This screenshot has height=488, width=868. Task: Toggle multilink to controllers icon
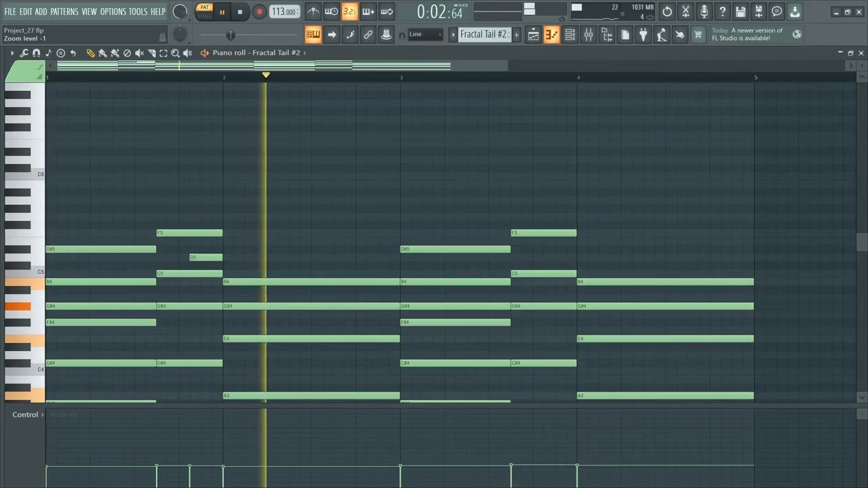coord(386,35)
